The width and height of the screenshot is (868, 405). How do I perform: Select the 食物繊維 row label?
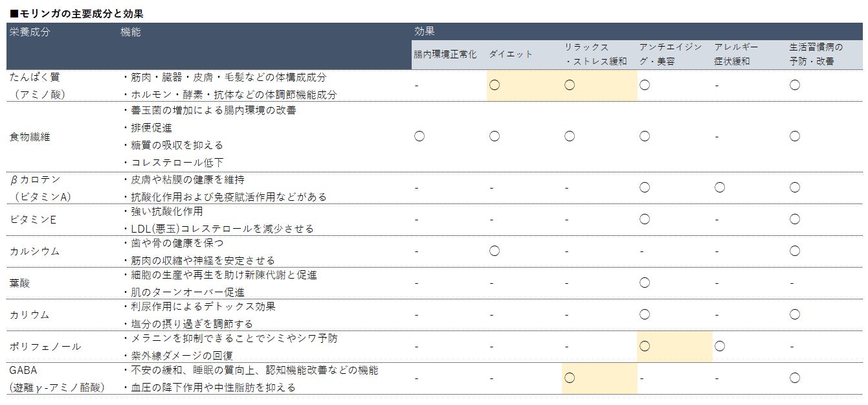[30, 137]
